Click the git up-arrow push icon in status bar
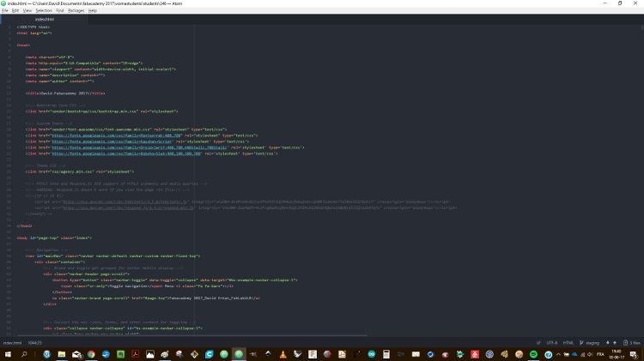This screenshot has width=644, height=361. pyautogui.click(x=615, y=343)
